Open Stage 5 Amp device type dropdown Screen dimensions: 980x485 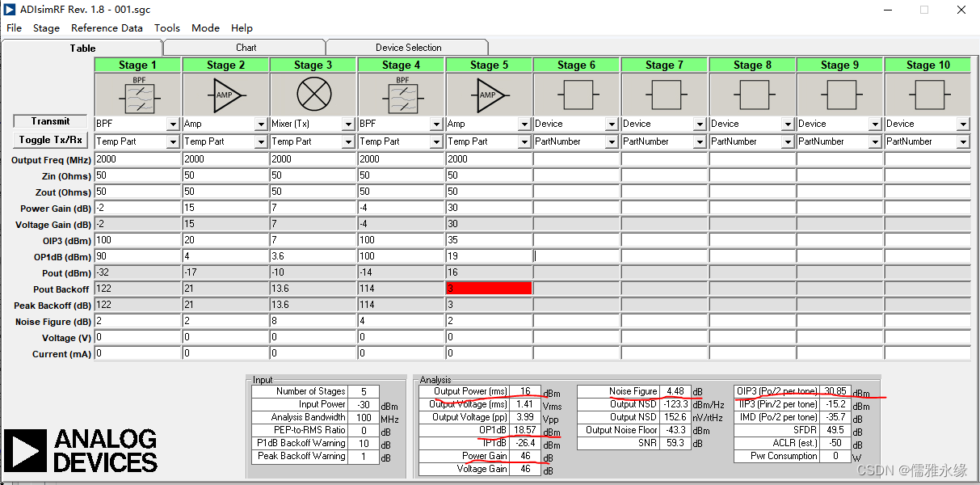pyautogui.click(x=524, y=124)
